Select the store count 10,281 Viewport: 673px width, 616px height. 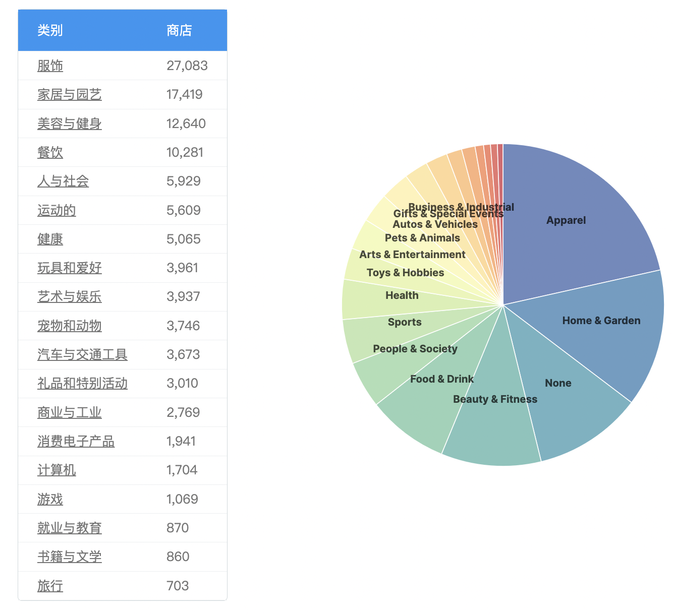pos(185,152)
